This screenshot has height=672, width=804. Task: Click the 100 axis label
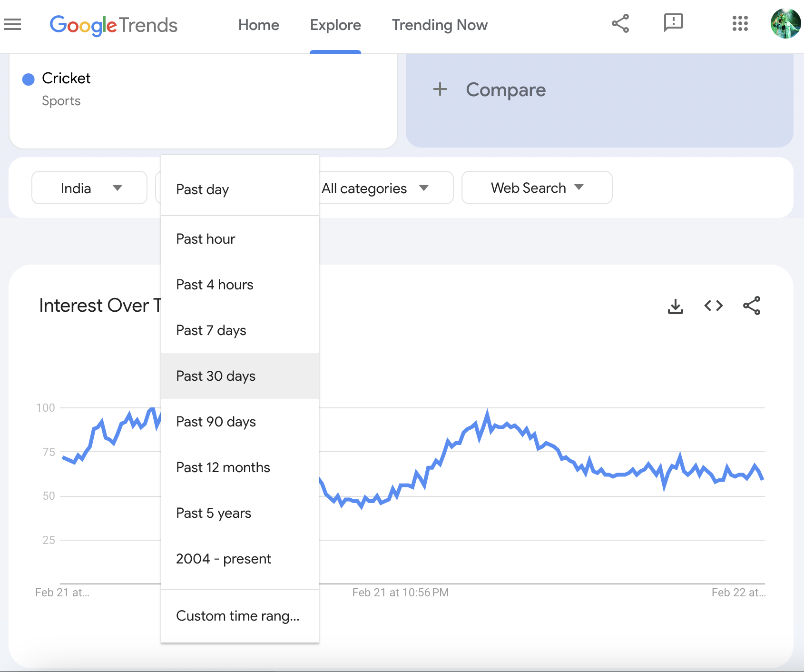coord(46,408)
